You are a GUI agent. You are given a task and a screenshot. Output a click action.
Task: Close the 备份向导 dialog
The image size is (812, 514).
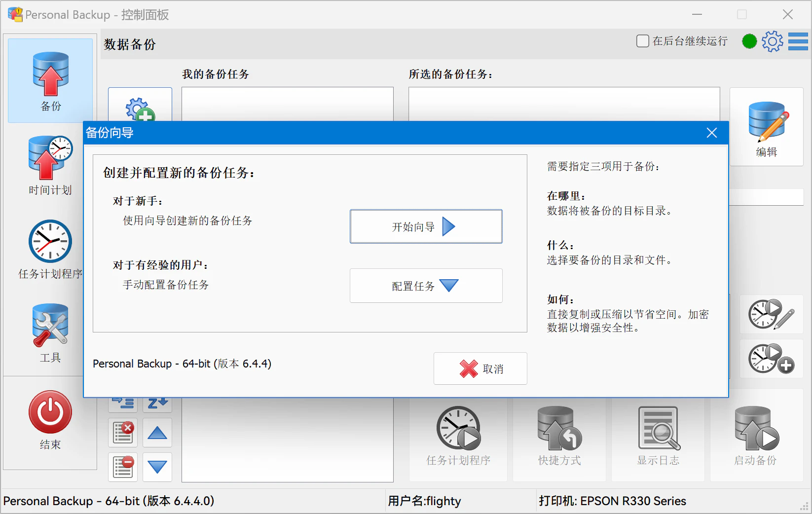pos(711,133)
